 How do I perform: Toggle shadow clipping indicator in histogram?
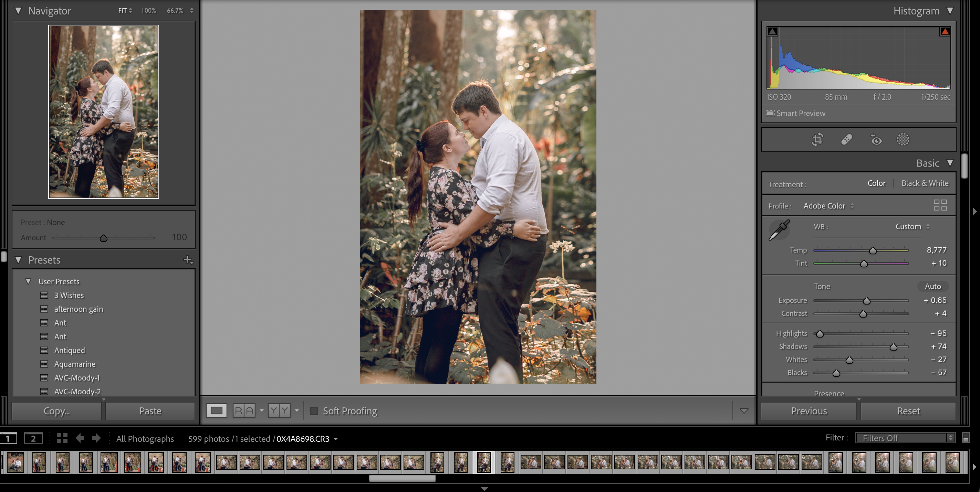pos(772,32)
